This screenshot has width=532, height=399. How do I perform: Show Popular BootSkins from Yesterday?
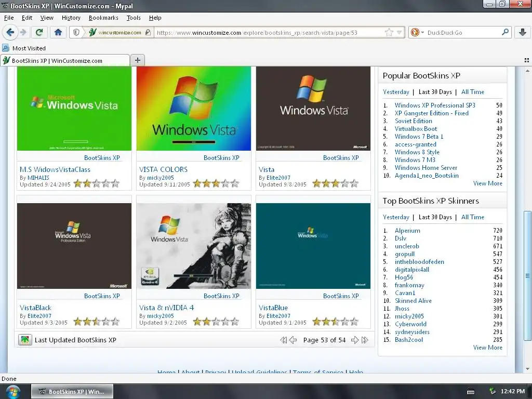[396, 91]
